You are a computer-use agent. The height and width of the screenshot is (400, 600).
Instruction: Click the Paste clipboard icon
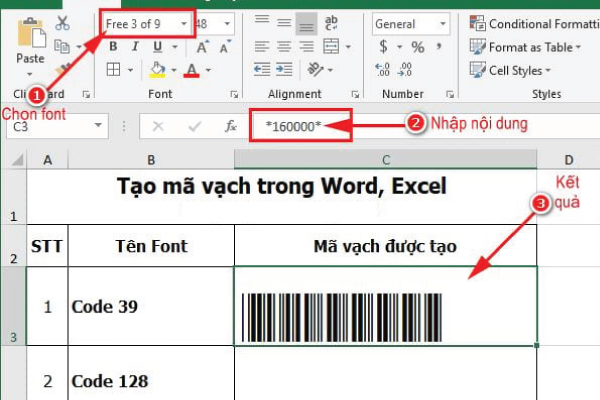click(x=31, y=34)
